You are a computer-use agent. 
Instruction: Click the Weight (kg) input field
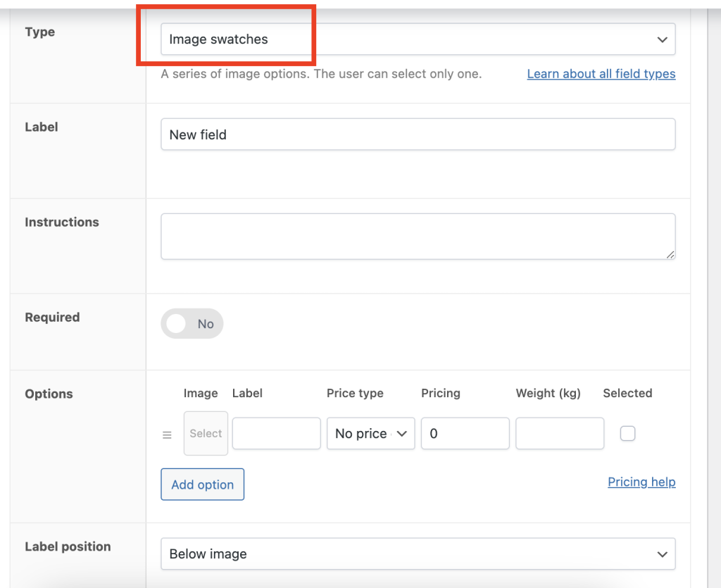pyautogui.click(x=559, y=433)
